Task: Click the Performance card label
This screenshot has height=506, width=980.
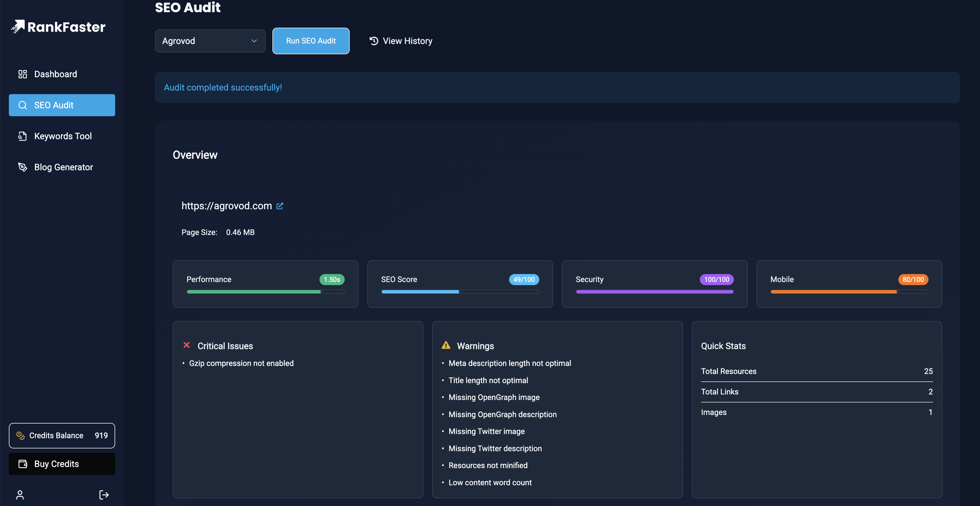Action: click(x=209, y=280)
